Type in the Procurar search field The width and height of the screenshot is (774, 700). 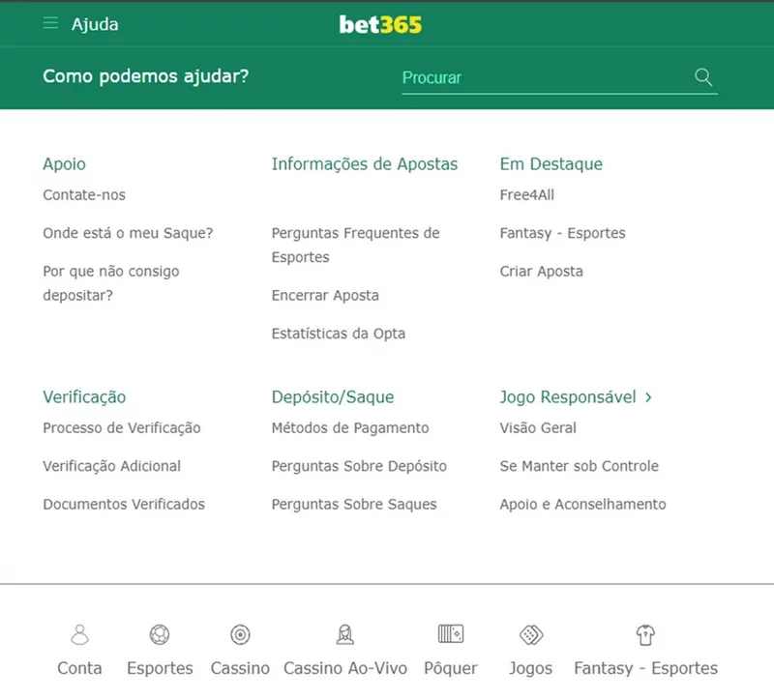point(542,77)
